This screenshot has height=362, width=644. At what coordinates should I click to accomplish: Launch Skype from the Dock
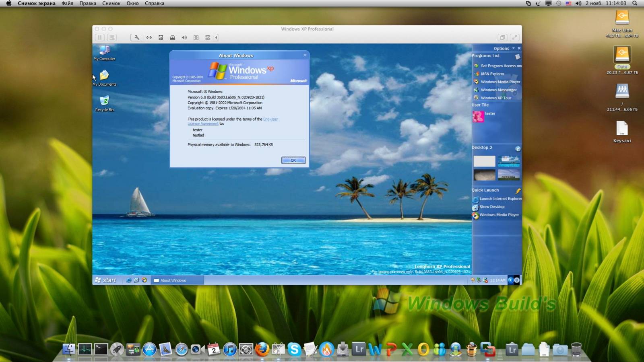click(294, 349)
